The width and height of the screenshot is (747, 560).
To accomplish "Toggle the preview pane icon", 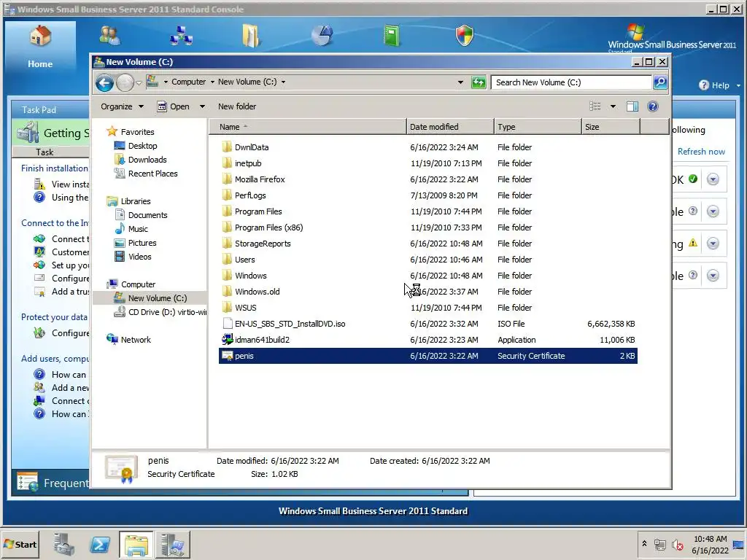I will pos(632,106).
